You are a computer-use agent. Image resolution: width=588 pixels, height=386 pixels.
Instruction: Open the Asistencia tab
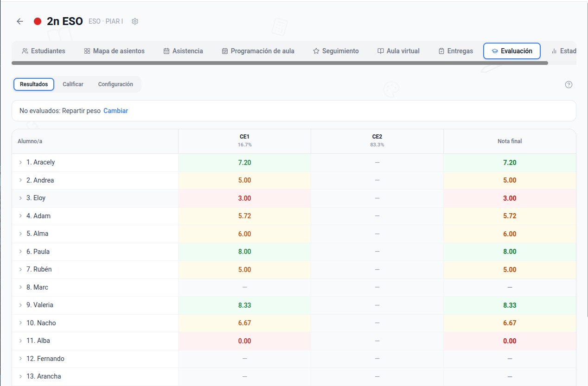click(x=183, y=51)
